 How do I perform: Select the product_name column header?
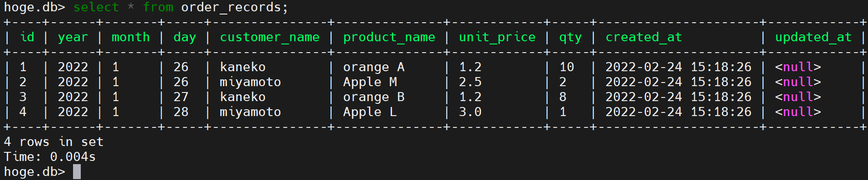[x=389, y=37]
